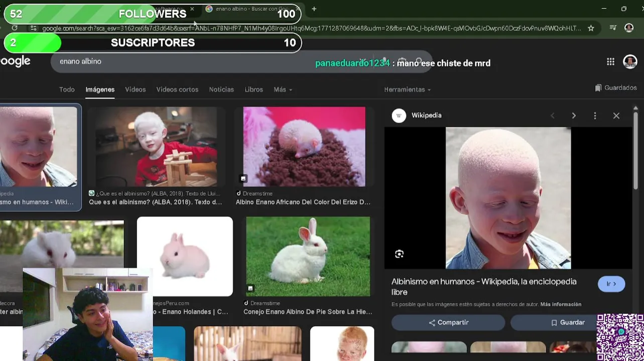Viewport: 644px width, 361px height.
Task: Click the Guardar button
Action: click(x=567, y=322)
